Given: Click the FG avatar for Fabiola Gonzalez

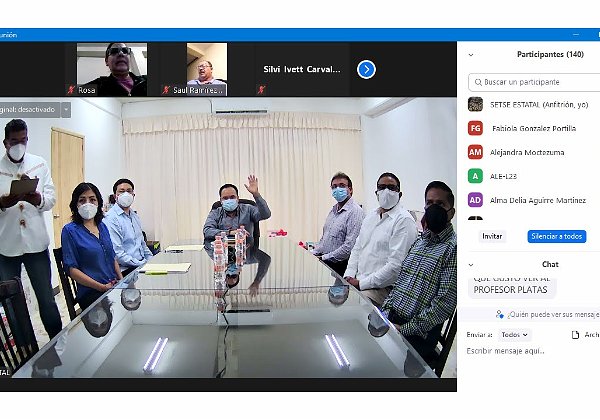Looking at the screenshot, I should pyautogui.click(x=475, y=128).
